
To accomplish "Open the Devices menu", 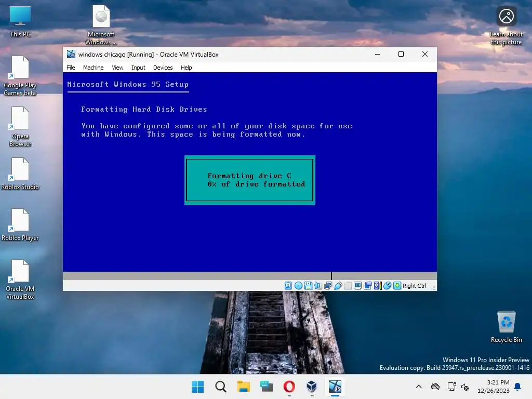I will (163, 68).
